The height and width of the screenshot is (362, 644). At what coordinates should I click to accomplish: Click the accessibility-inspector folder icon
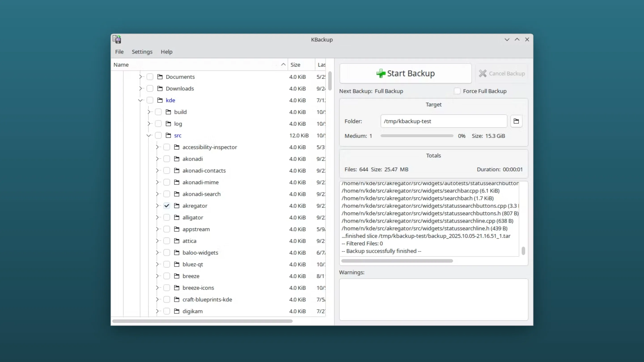[x=177, y=147]
